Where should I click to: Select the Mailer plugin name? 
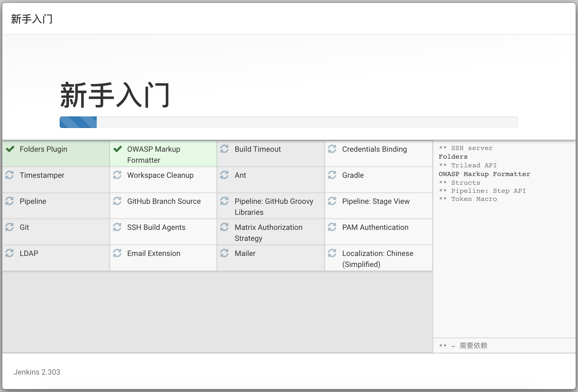pos(245,253)
